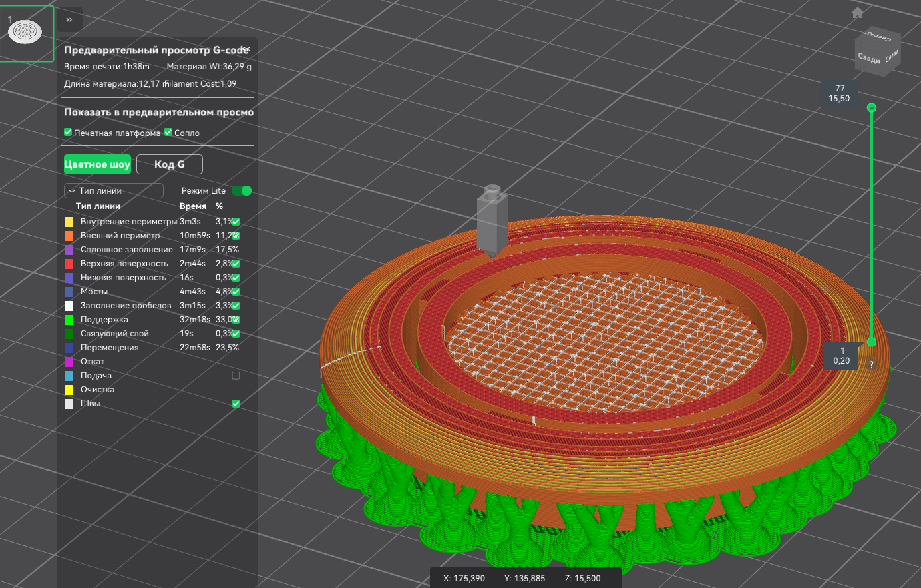Click the 'Слева' face of view cube
Screen dimensions: 921x588
pos(892,56)
